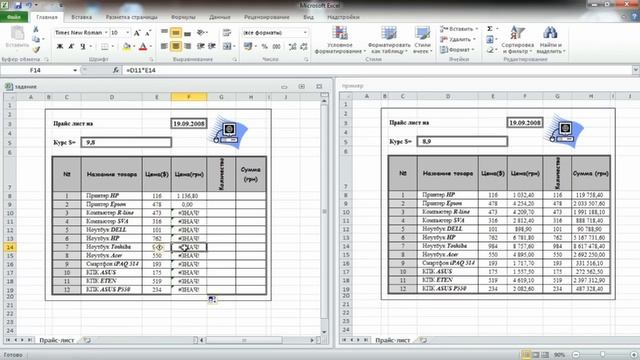Viewport: 640px width, 360px height.
Task: Click the Auto Fill Options icon below table
Action: click(212, 300)
